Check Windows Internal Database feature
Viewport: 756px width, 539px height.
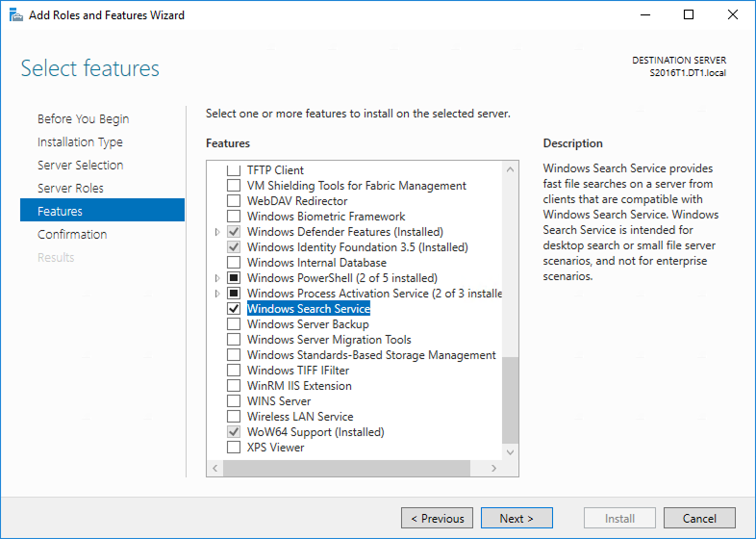click(x=234, y=263)
